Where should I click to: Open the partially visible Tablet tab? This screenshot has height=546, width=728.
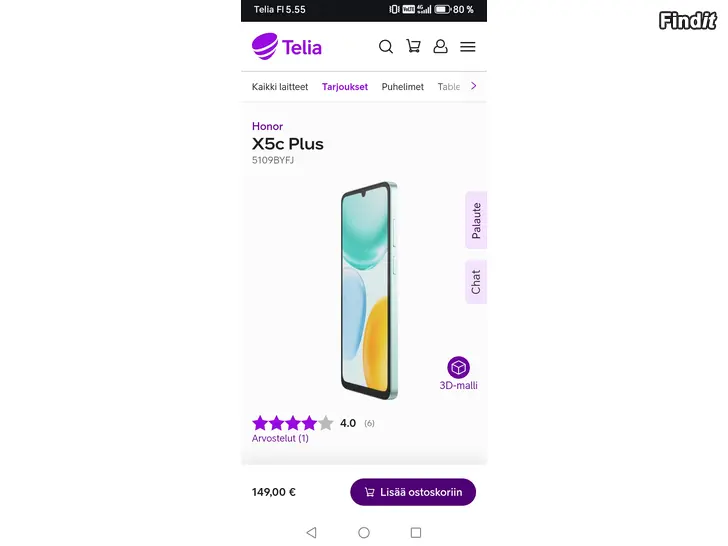coord(449,87)
